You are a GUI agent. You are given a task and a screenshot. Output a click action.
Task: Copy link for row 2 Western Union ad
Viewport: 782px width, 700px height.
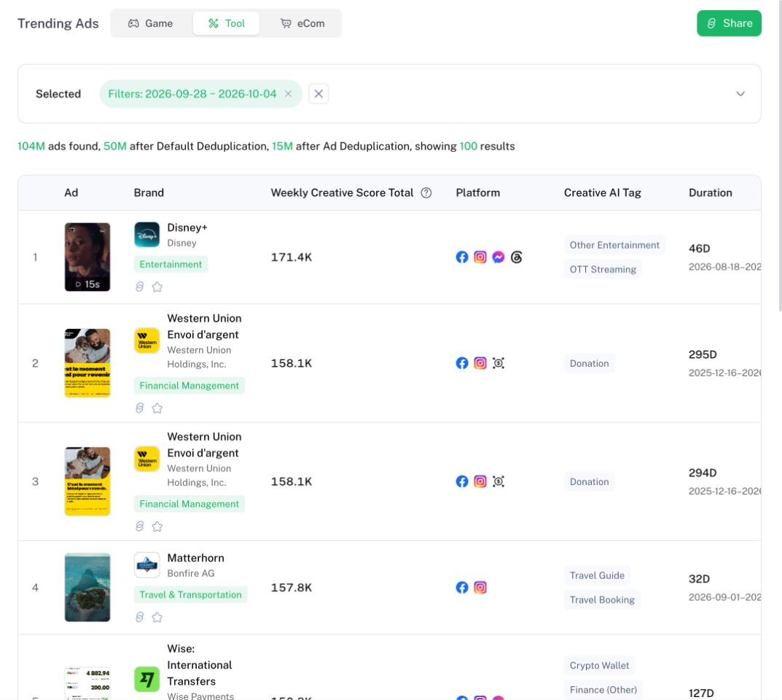(140, 408)
